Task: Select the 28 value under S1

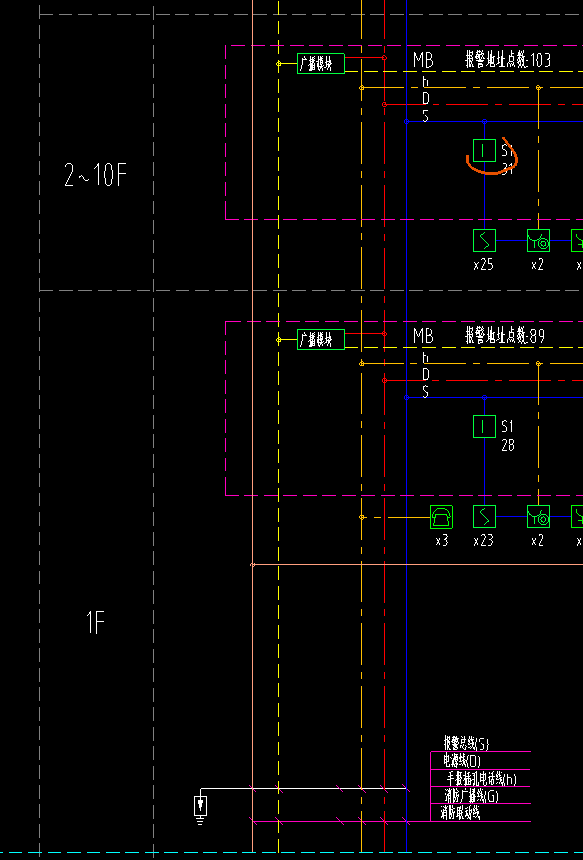Action: 508,445
